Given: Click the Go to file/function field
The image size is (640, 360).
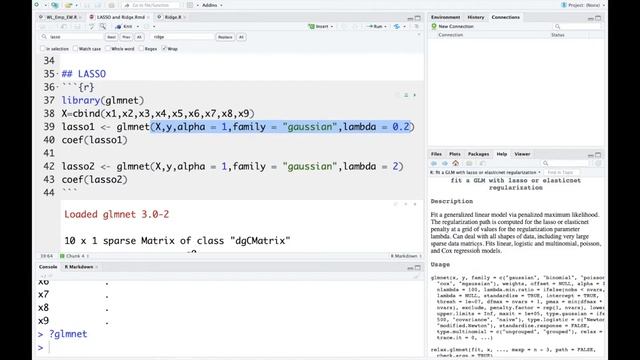Looking at the screenshot, I should pos(151,5).
